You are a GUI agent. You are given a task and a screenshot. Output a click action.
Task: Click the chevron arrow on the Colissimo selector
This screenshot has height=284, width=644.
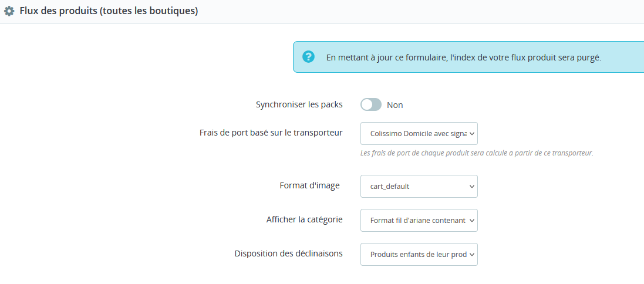pyautogui.click(x=471, y=134)
